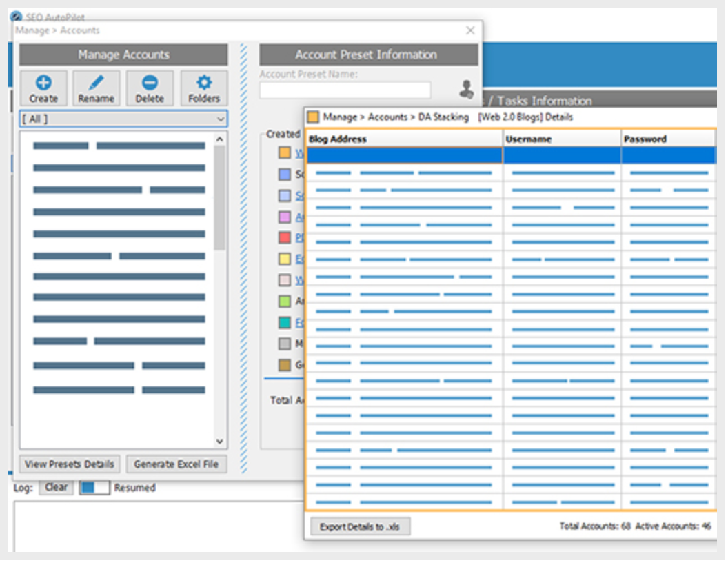Toggle the Resumed log switch
Viewport: 728px width, 563px height.
click(x=94, y=488)
